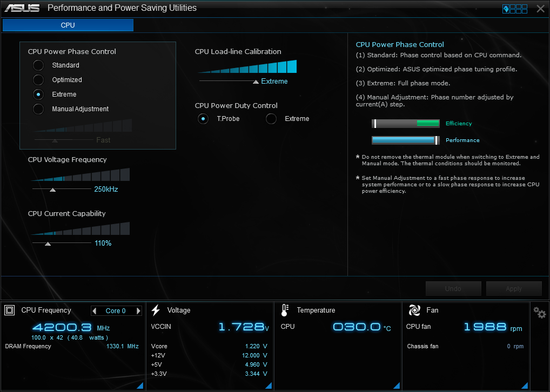Click the Vcore 1.220 V value
The image size is (550, 392).
pos(256,347)
